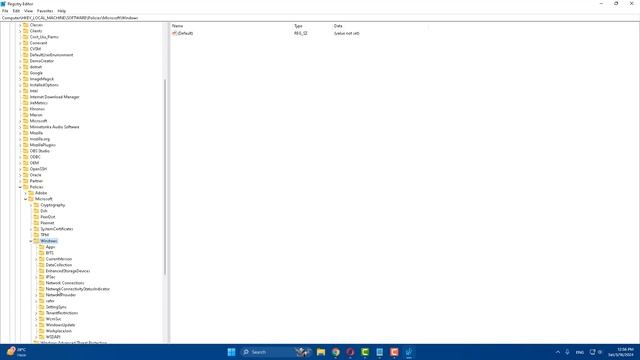Click the registry path address bar
This screenshot has width=640, height=360.
click(320, 18)
